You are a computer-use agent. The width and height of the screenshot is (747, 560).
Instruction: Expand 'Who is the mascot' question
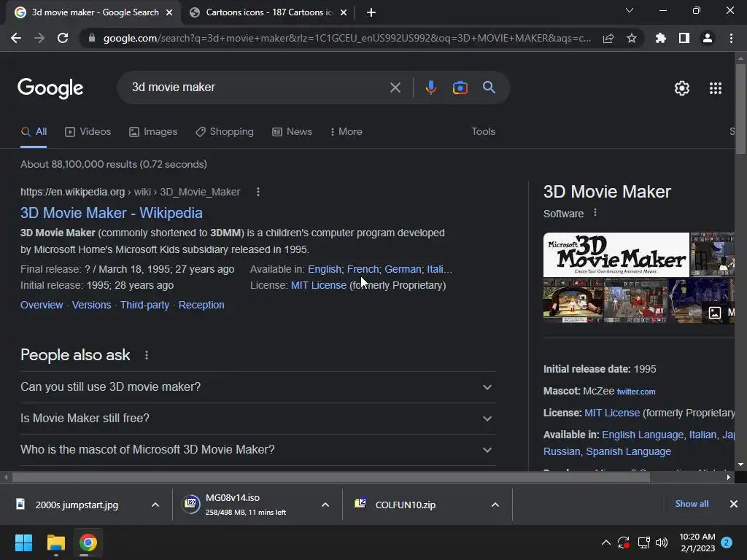point(258,450)
